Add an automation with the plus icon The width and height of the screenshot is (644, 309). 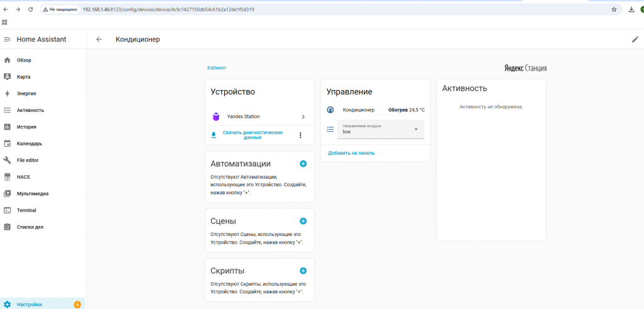(x=303, y=164)
